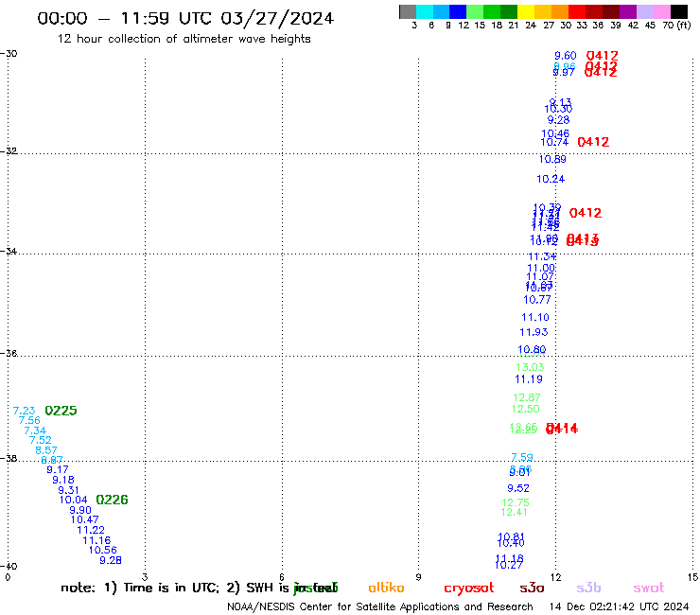Screen dimensions: 700x615
Task: Click the latitude axis label '-30'
Action: (x=9, y=54)
